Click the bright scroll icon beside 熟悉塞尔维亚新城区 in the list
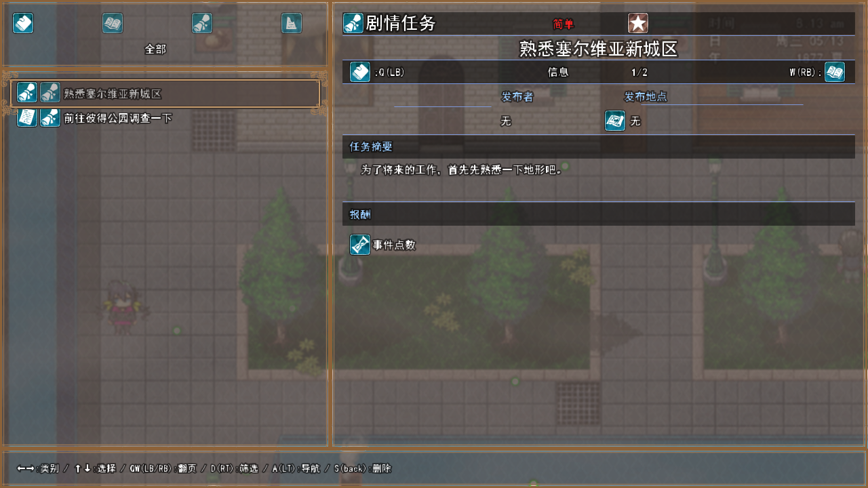 [x=27, y=93]
